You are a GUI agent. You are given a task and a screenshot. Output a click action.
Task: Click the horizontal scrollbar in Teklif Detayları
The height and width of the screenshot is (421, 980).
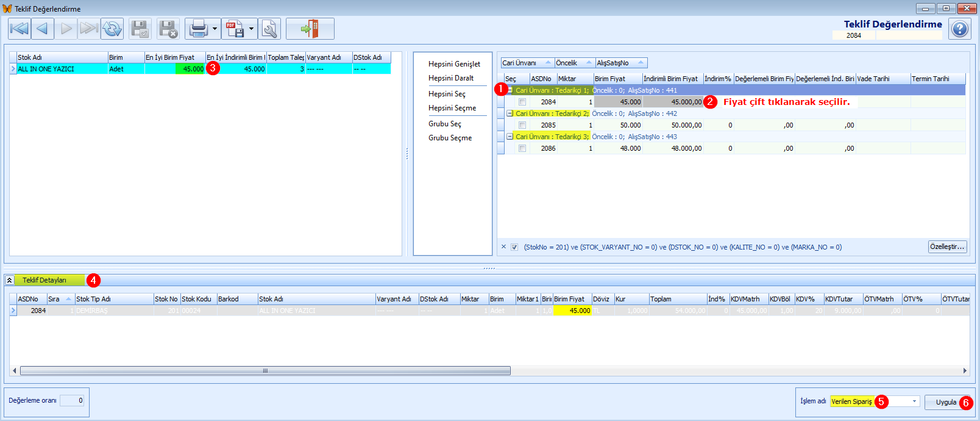[265, 370]
